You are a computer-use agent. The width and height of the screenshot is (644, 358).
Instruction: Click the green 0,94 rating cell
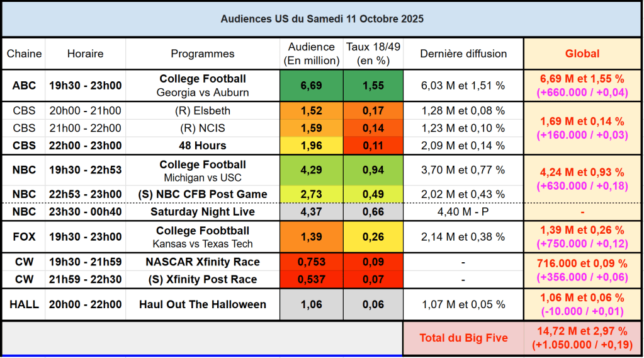coord(373,170)
